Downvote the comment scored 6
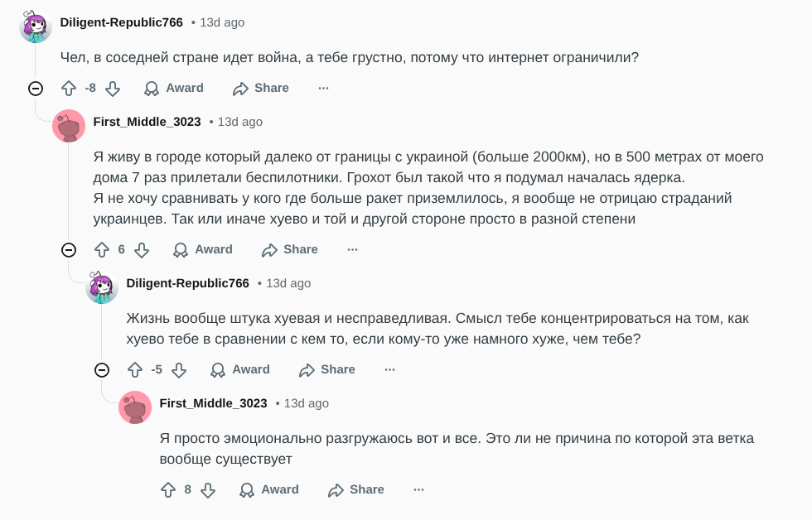The height and width of the screenshot is (520, 812). pyautogui.click(x=142, y=249)
